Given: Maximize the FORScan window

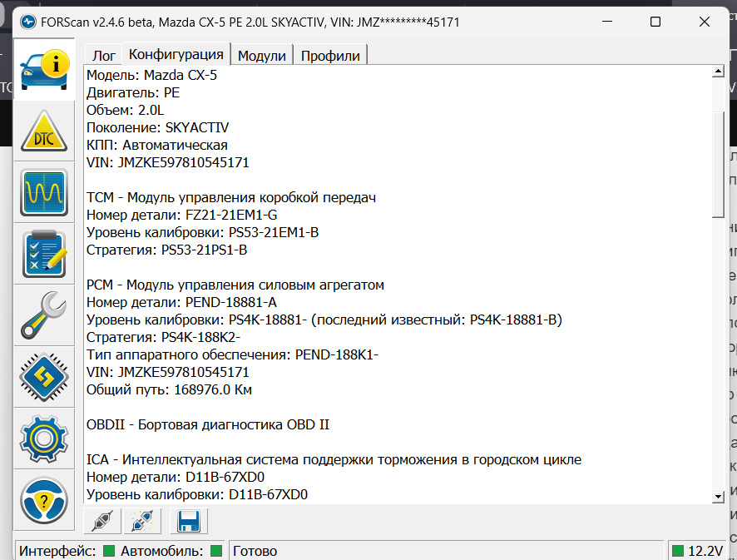Looking at the screenshot, I should 655,22.
